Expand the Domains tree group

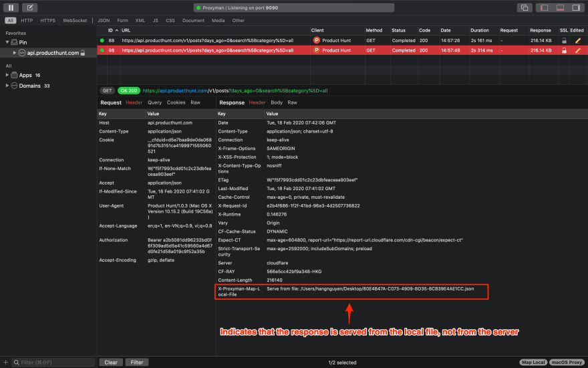click(7, 86)
